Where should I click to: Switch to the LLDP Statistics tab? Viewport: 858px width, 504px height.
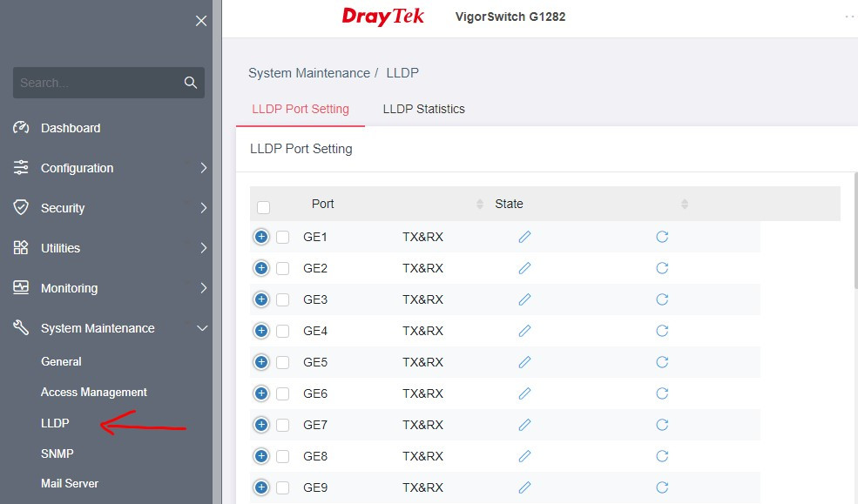[x=423, y=109]
